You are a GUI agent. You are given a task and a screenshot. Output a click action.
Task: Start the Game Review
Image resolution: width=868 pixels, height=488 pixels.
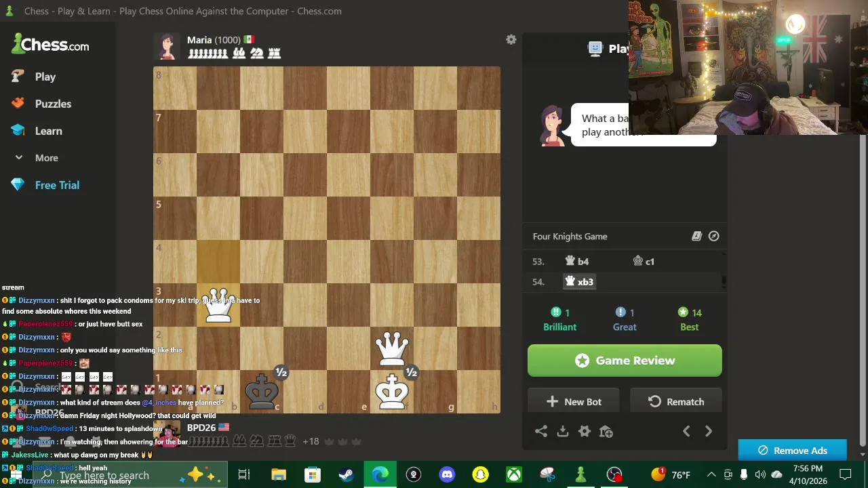click(625, 361)
